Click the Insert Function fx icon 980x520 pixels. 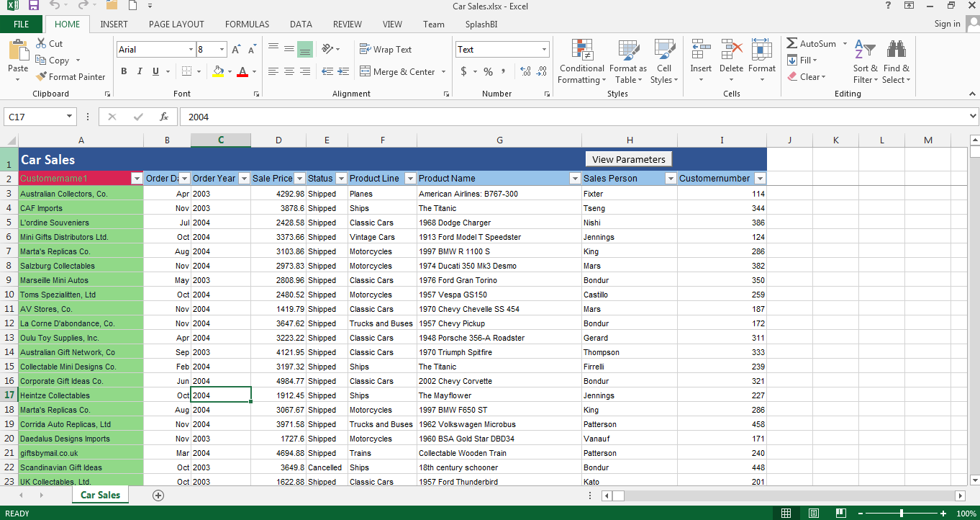pos(164,117)
